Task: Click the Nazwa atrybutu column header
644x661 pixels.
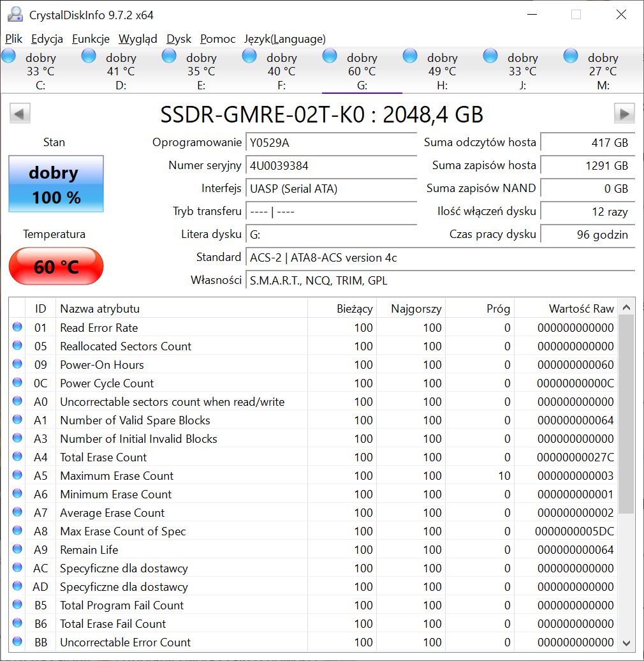Action: click(x=182, y=309)
